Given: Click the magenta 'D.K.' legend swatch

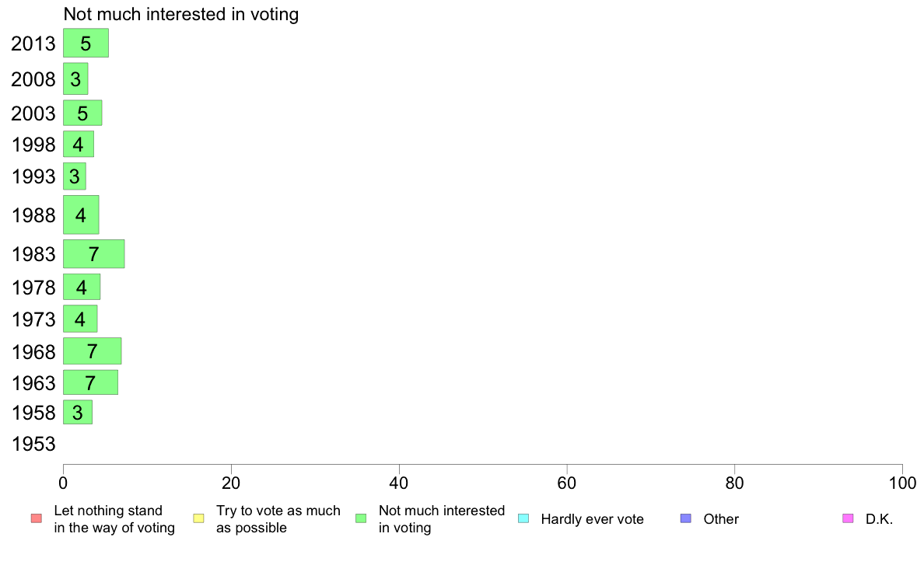Looking at the screenshot, I should tap(848, 518).
